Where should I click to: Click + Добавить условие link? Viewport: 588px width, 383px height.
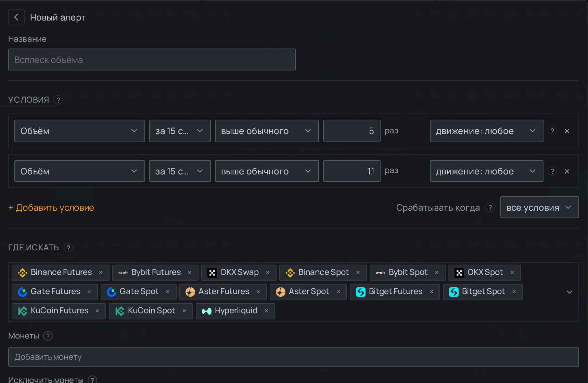pyautogui.click(x=51, y=208)
